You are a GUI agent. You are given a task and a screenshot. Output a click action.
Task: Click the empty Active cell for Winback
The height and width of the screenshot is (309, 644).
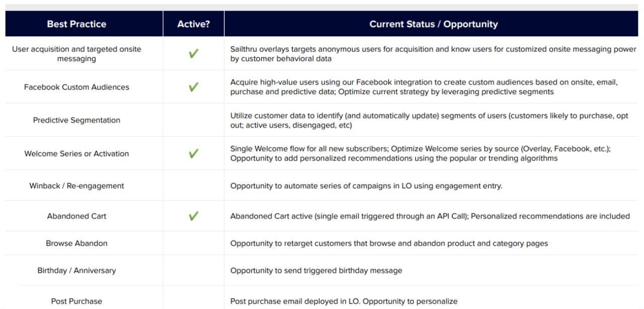click(193, 186)
